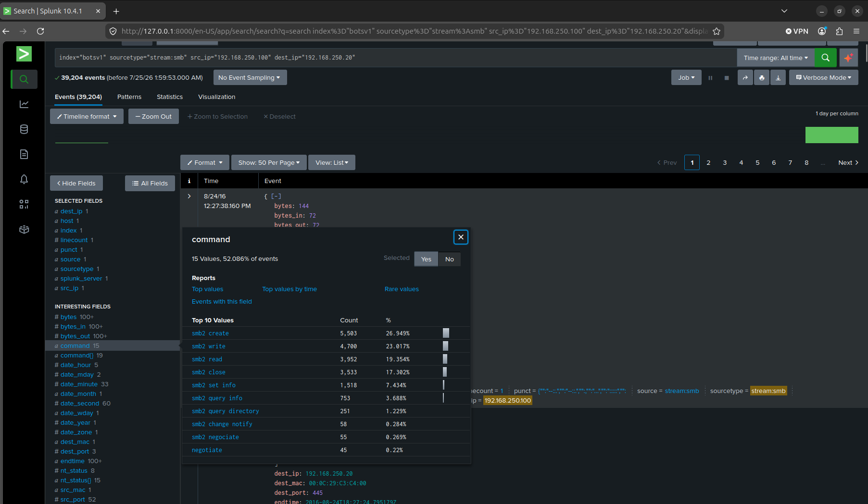Close the command field popup
Image resolution: width=868 pixels, height=504 pixels.
461,237
